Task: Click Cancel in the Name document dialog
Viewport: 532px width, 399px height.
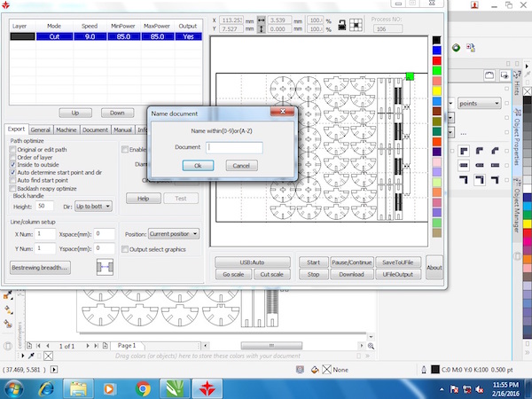Action: click(x=241, y=166)
